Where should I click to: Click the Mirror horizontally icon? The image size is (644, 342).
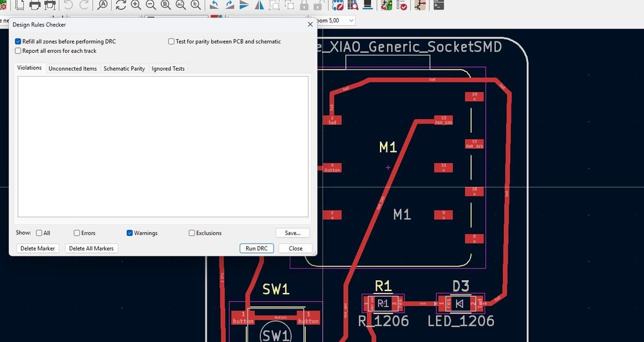coord(259,5)
